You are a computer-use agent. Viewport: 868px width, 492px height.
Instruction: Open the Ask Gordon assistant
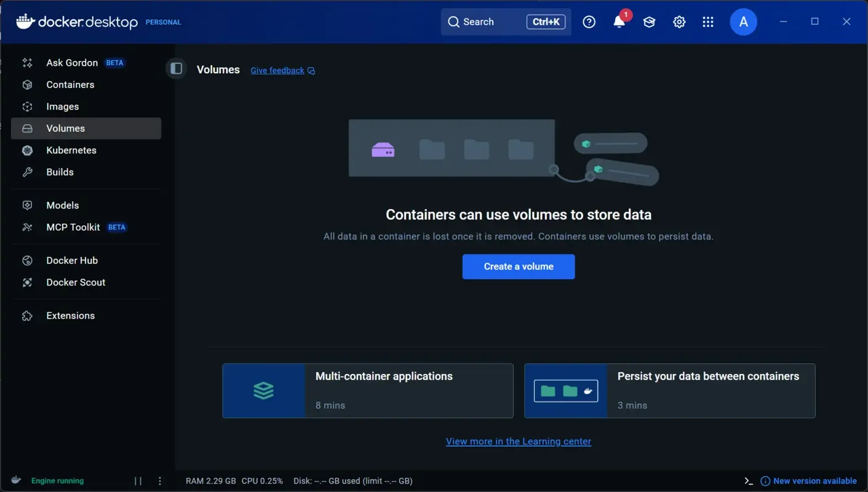point(71,62)
